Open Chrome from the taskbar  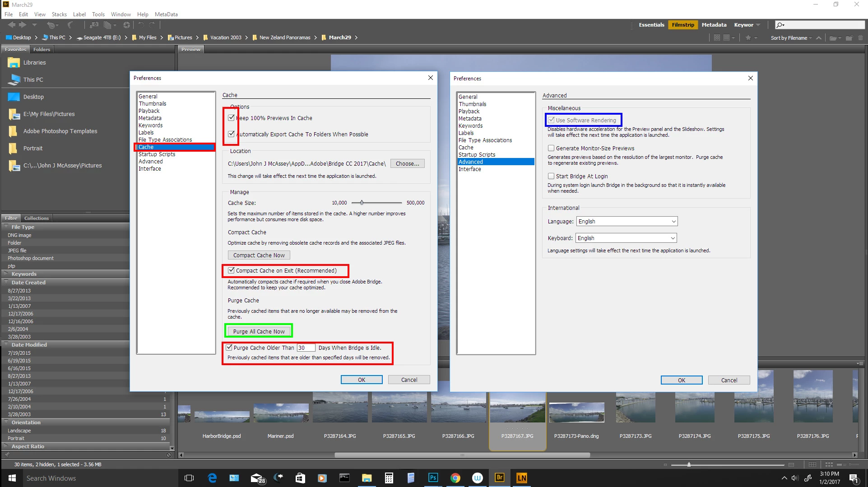455,478
